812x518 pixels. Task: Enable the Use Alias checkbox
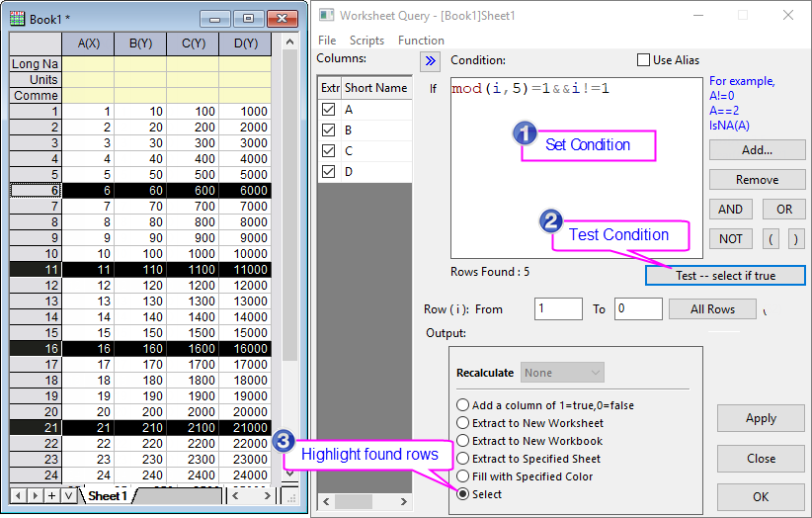[643, 60]
